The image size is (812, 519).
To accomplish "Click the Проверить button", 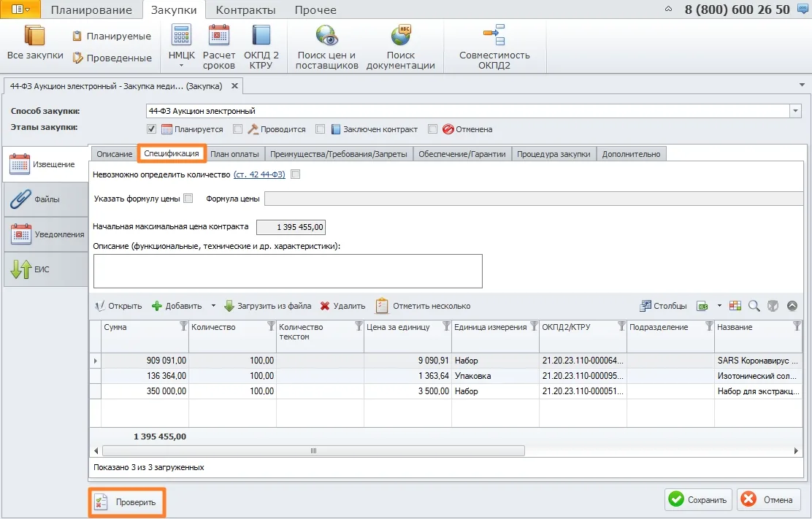I will coord(127,502).
